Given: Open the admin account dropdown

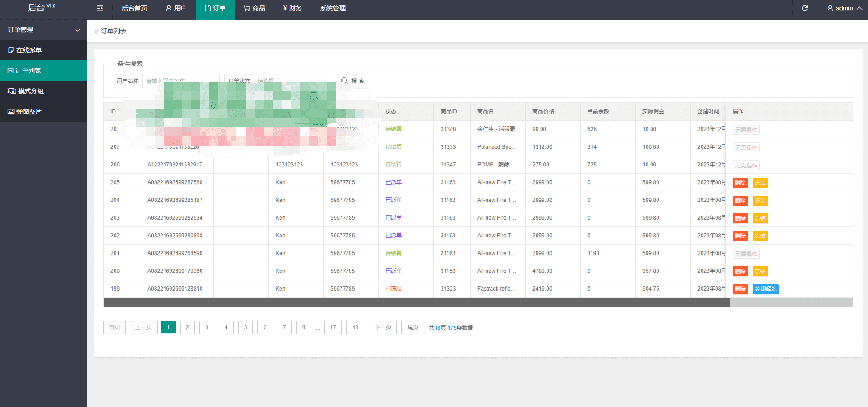Looking at the screenshot, I should tap(844, 9).
